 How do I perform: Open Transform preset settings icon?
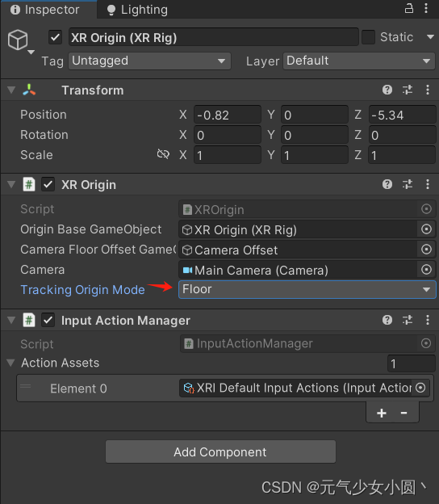click(408, 90)
